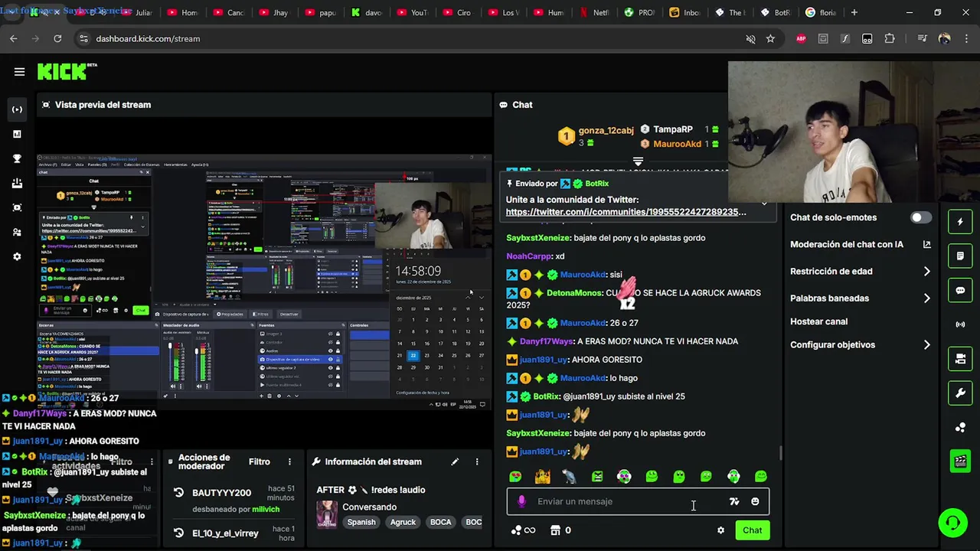
Task: Edit stream information with pencil icon
Action: (455, 461)
